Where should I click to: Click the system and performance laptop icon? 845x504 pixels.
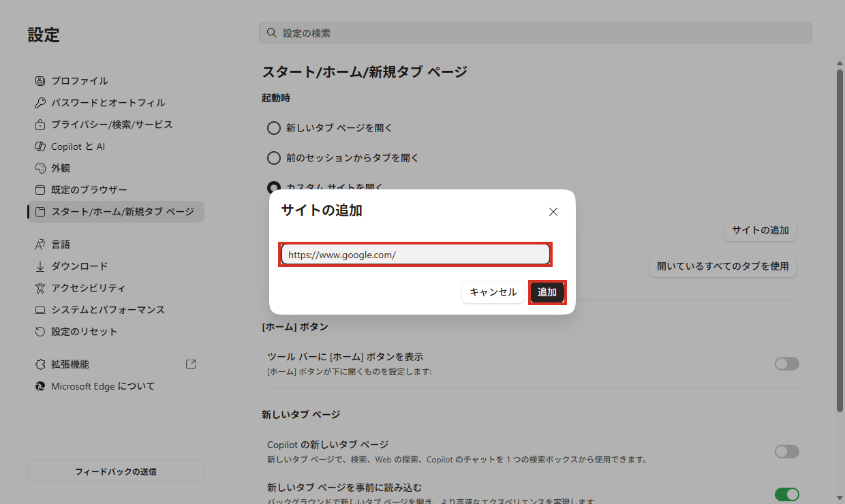pyautogui.click(x=40, y=309)
